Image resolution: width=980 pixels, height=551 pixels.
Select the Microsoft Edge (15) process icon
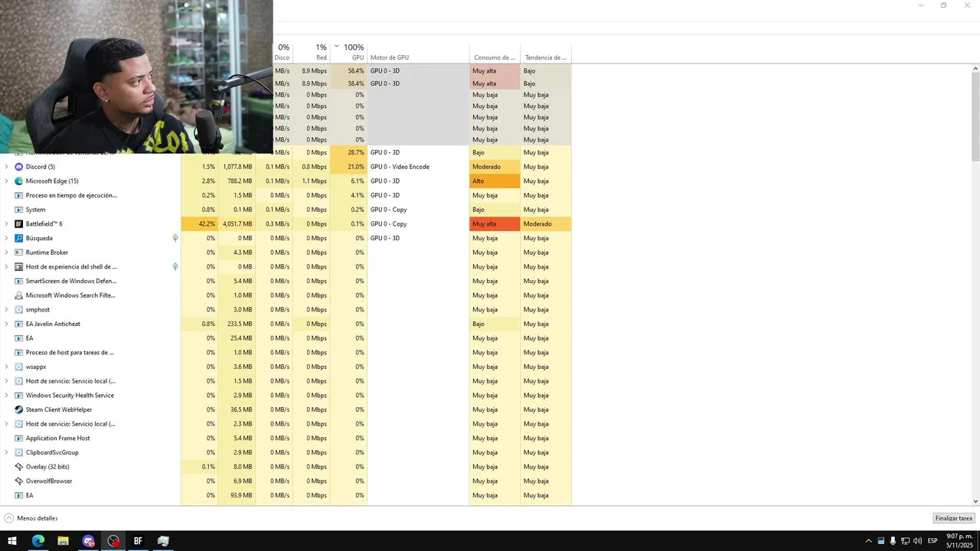19,181
